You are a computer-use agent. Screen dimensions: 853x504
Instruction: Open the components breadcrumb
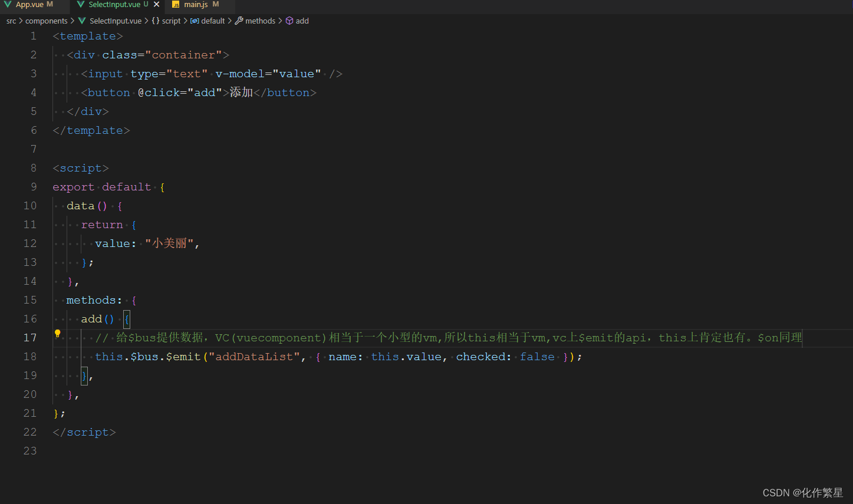click(46, 21)
